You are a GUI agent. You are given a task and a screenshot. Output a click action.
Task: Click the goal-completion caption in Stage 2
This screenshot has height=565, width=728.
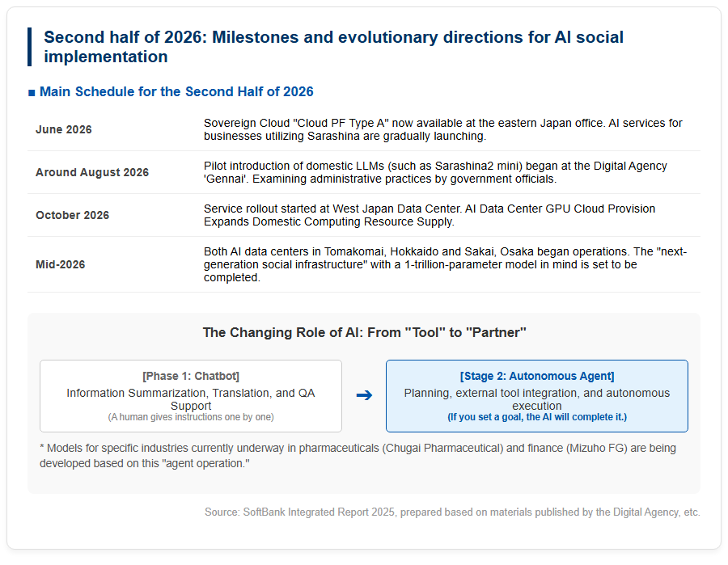537,417
